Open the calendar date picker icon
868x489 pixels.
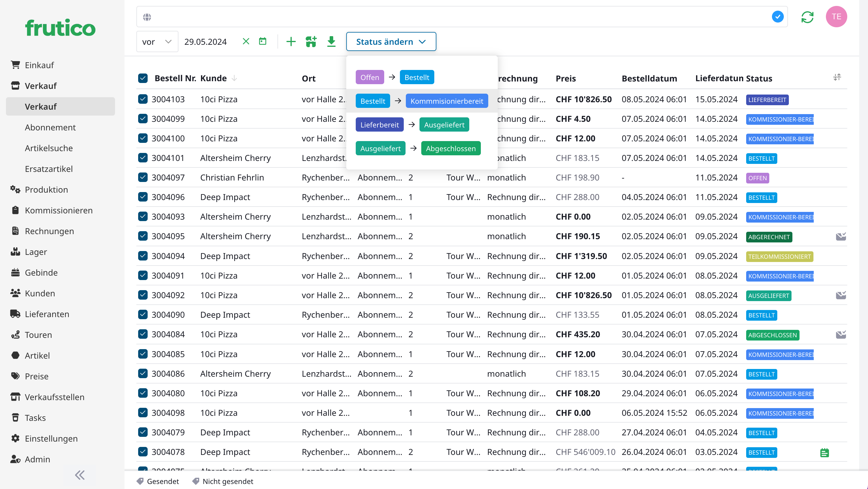pos(262,41)
